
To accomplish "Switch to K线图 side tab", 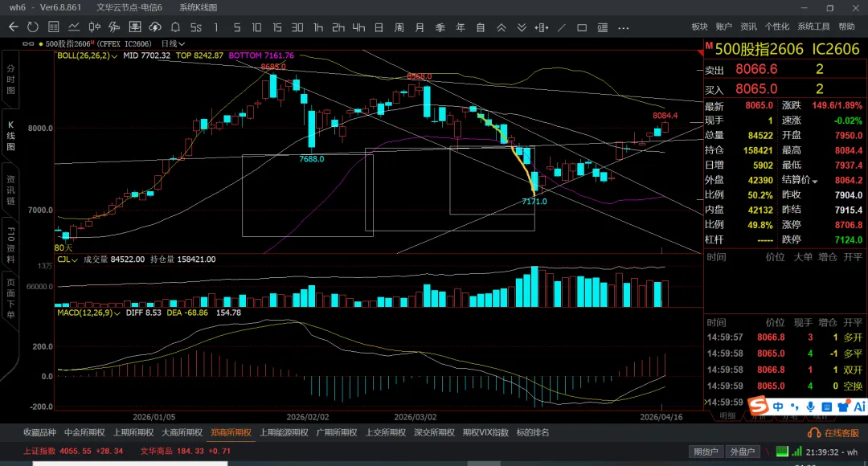I will [x=10, y=136].
